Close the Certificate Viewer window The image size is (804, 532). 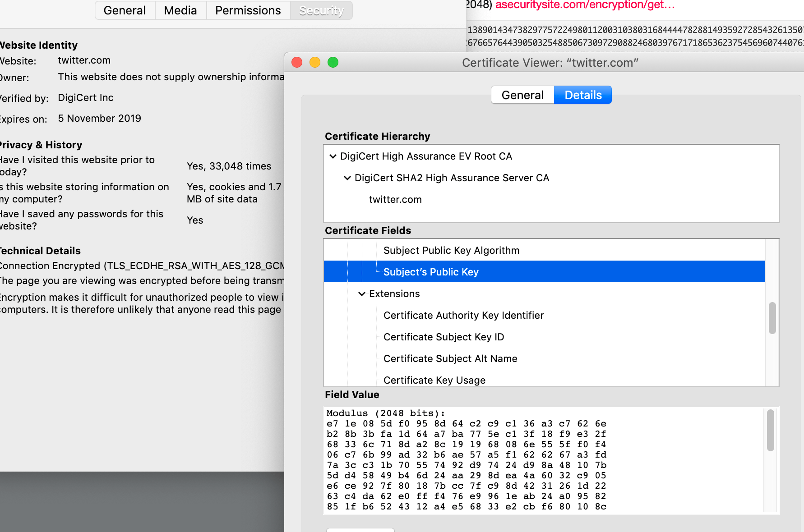pyautogui.click(x=297, y=62)
